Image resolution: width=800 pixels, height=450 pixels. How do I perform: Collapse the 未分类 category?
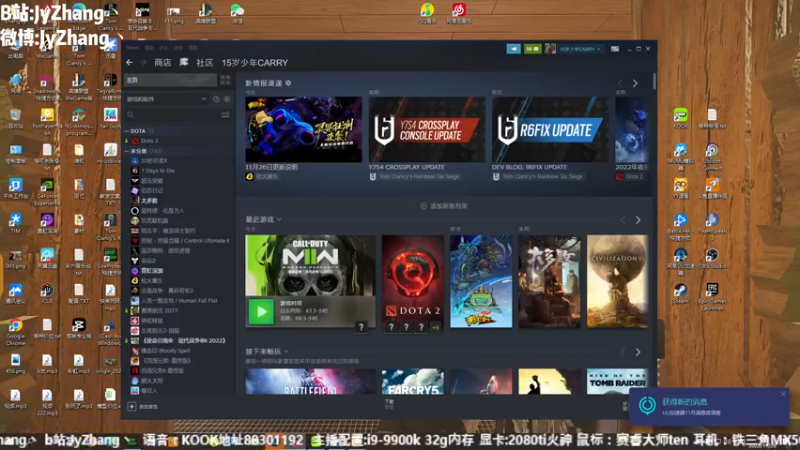[127, 151]
